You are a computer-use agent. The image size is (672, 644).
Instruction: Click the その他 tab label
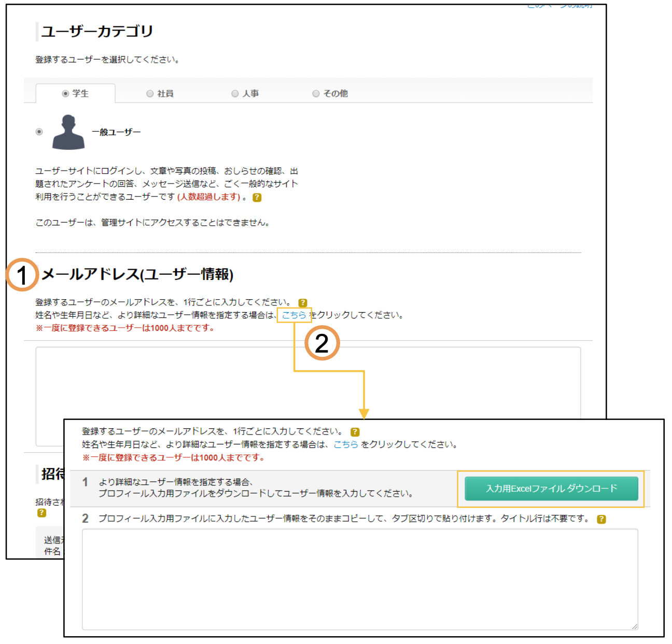(x=335, y=94)
